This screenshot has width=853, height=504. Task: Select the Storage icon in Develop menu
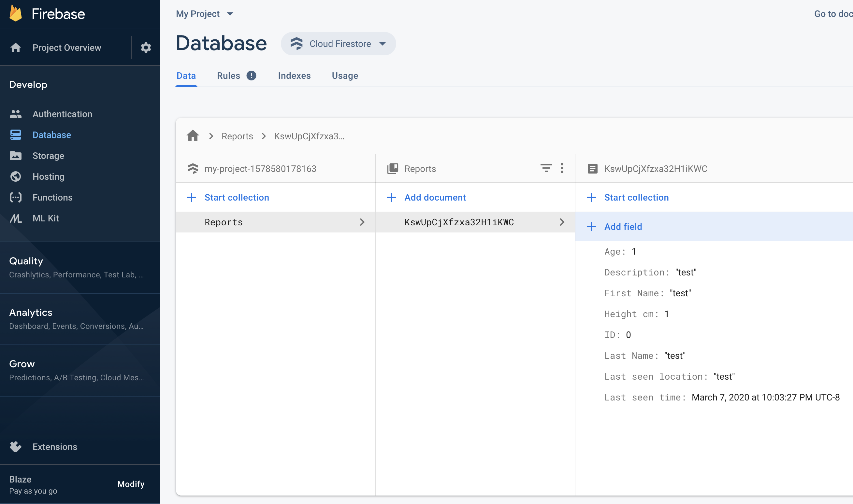click(16, 156)
